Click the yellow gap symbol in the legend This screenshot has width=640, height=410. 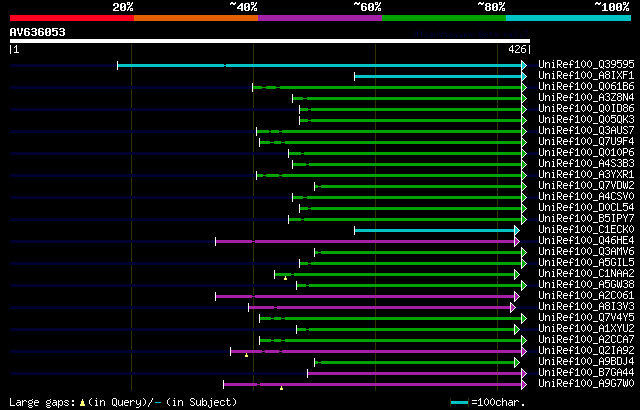click(x=82, y=403)
